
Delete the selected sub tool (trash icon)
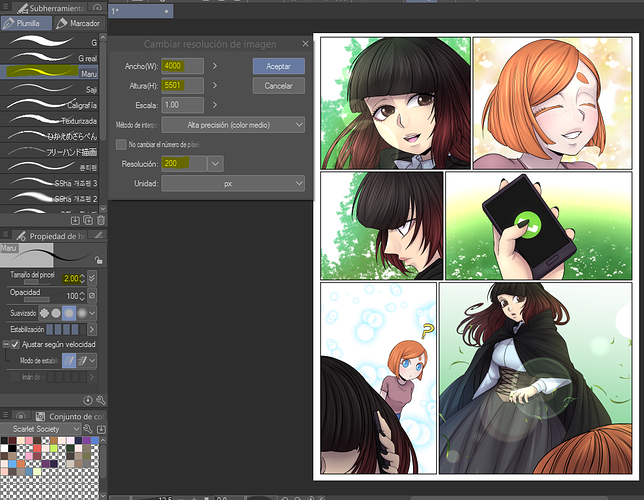coord(101,218)
